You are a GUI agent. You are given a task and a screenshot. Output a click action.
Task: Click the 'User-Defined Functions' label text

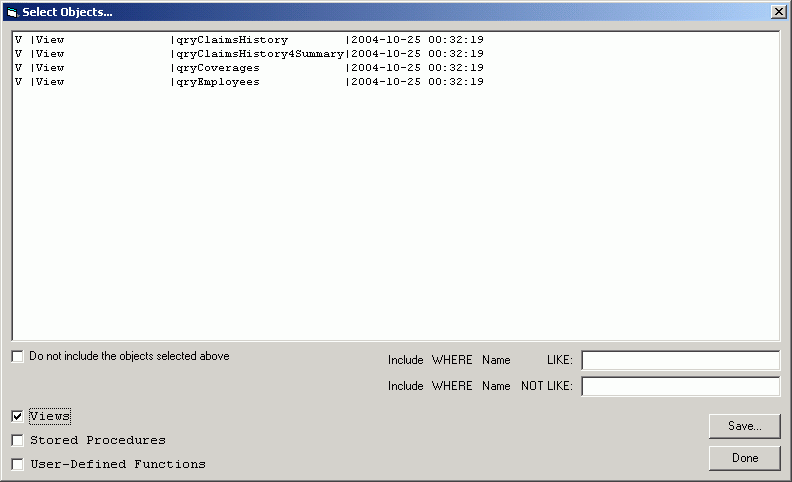click(x=118, y=464)
